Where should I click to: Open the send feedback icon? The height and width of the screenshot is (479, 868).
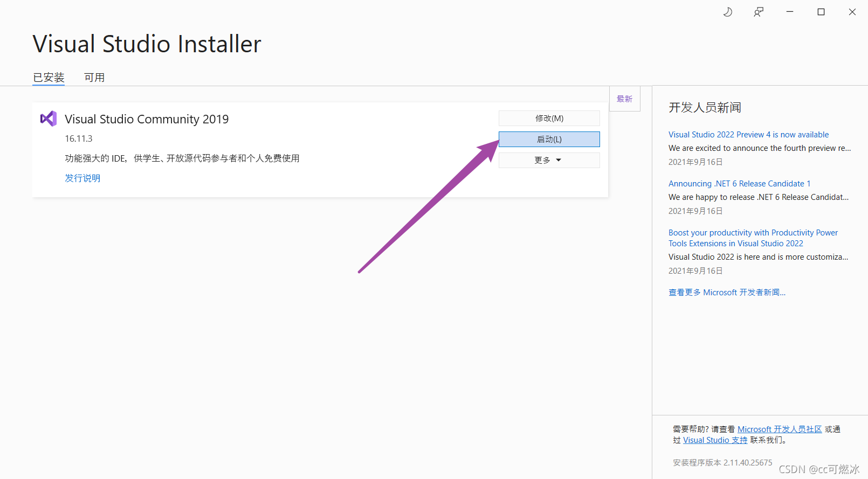[x=759, y=12]
